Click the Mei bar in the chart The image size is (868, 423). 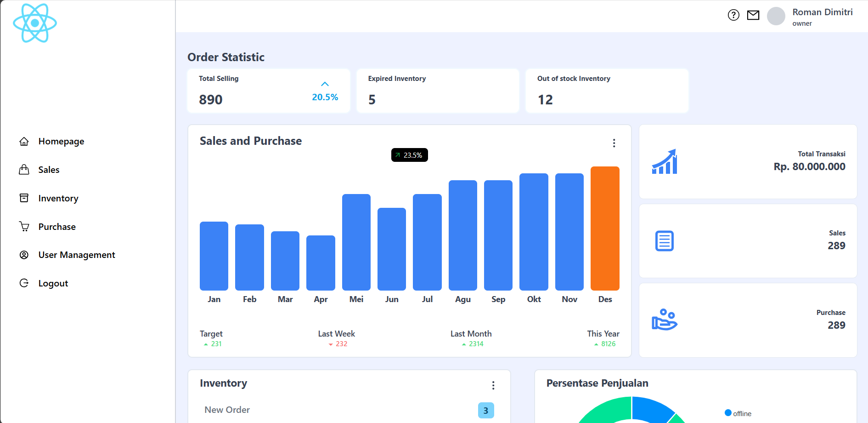[356, 242]
